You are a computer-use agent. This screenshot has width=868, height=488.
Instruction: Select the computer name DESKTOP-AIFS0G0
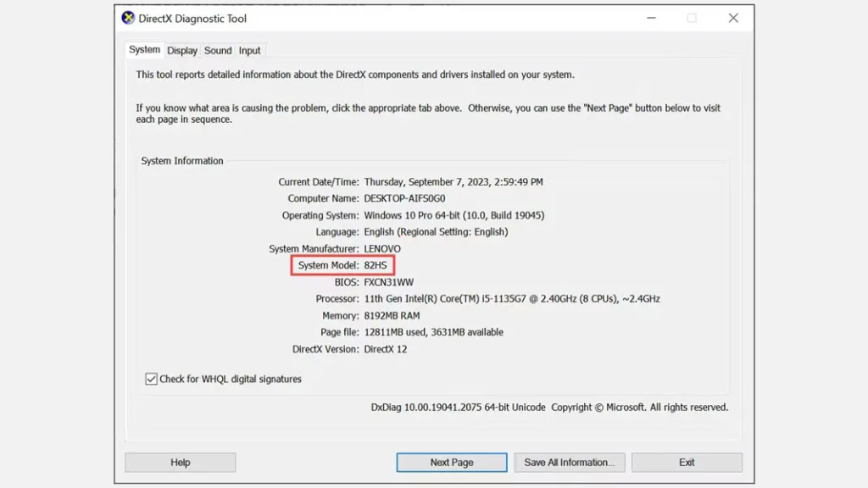404,198
